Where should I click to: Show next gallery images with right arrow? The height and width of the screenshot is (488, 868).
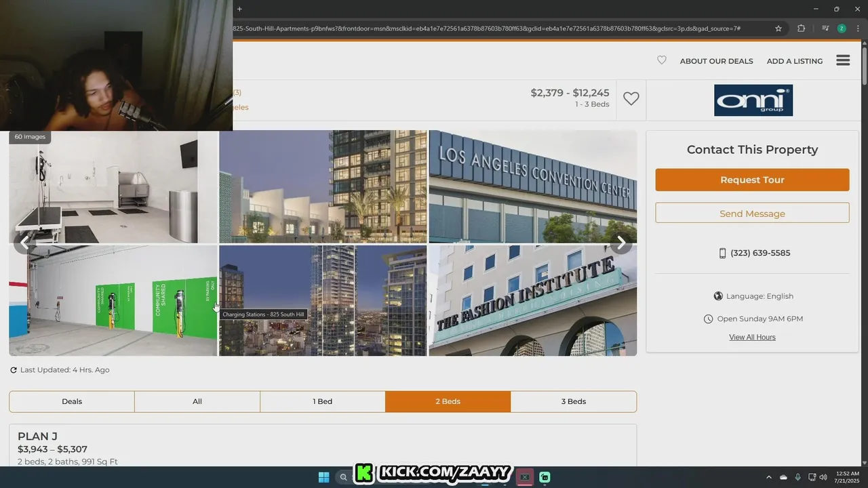(x=620, y=243)
